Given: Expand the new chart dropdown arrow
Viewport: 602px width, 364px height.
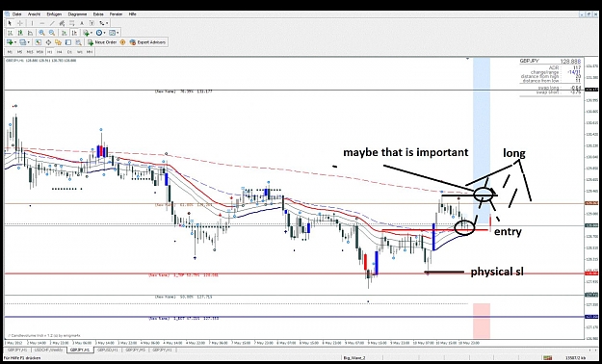Looking at the screenshot, I should (15, 42).
